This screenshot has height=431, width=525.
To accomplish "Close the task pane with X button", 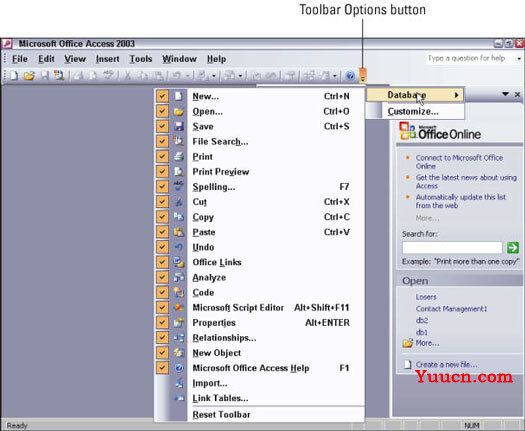I will coord(517,94).
